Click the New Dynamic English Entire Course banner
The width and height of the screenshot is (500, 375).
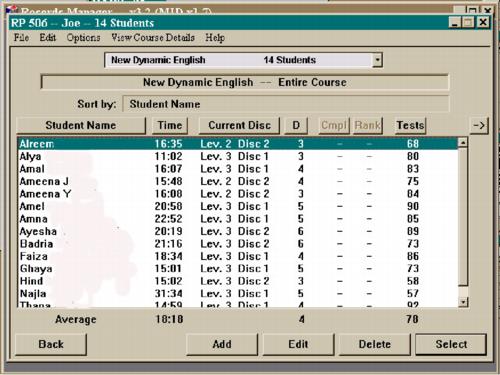click(x=245, y=82)
